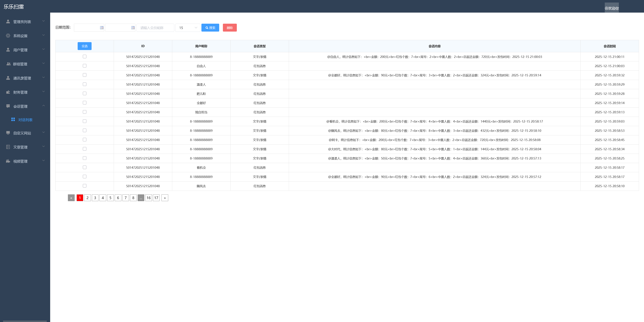This screenshot has width=644, height=322.
Task: Click the video management camera icon
Action: pos(8,161)
